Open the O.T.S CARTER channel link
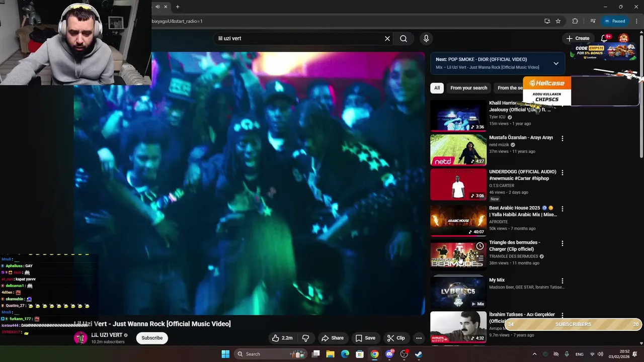This screenshot has height=362, width=644. click(502, 186)
